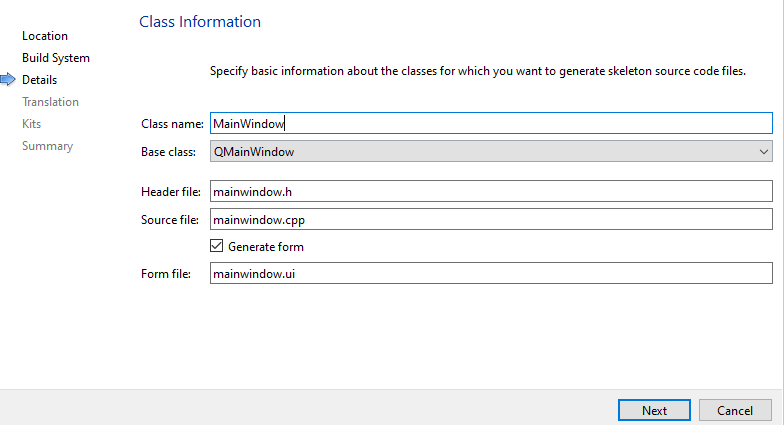
Task: Open the Base class QMainWindow dropdown
Action: click(490, 152)
